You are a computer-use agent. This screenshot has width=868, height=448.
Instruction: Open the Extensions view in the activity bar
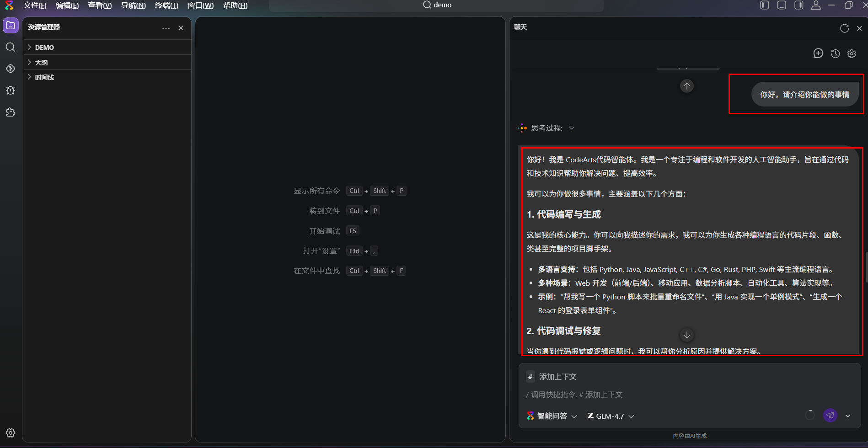tap(11, 112)
